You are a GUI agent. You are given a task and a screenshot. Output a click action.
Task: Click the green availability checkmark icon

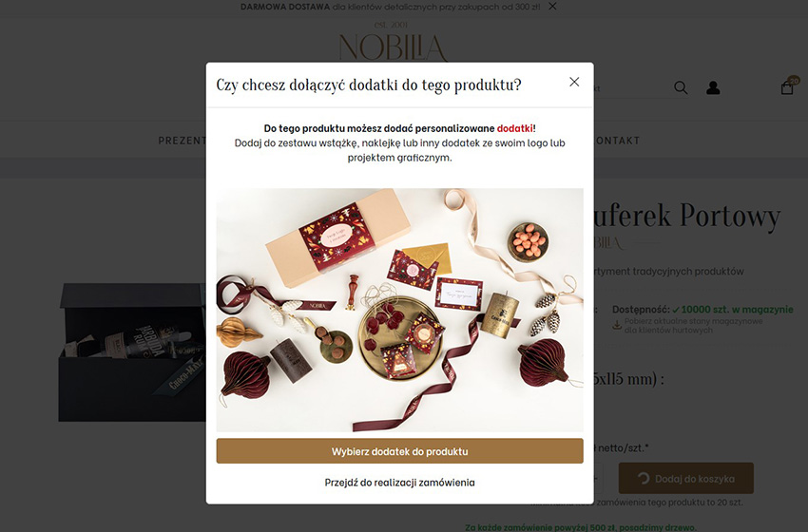676,310
